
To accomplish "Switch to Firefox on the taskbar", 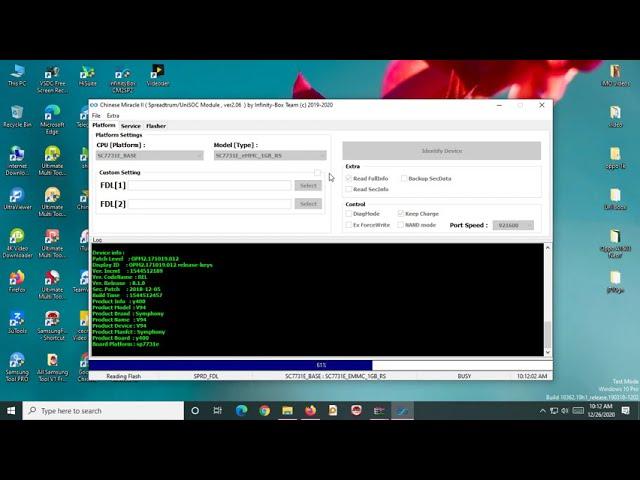I will (310, 411).
